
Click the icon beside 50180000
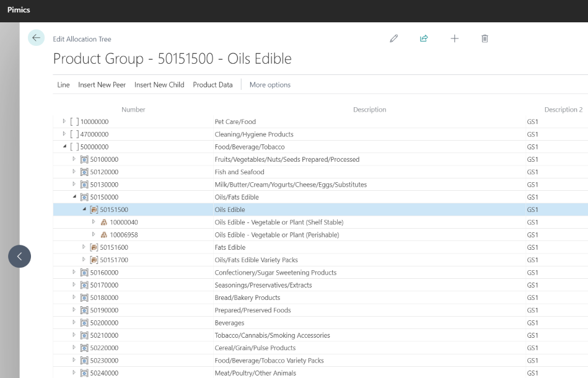[x=84, y=297]
